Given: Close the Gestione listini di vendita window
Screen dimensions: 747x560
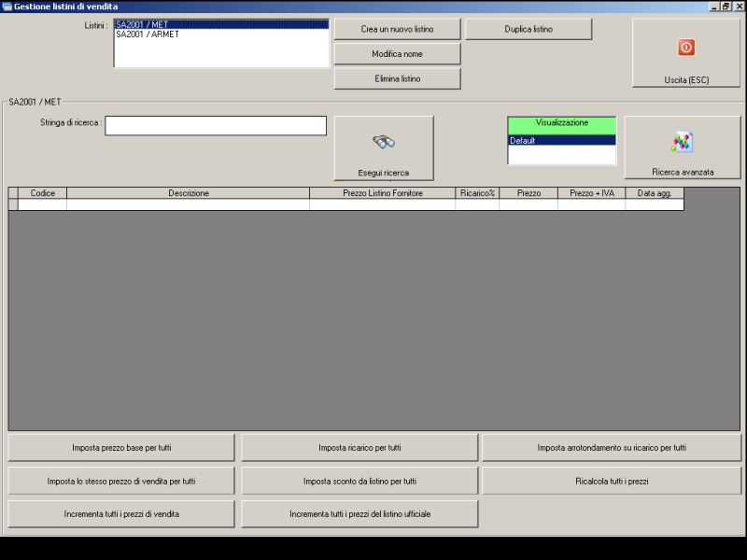Looking at the screenshot, I should (739, 7).
